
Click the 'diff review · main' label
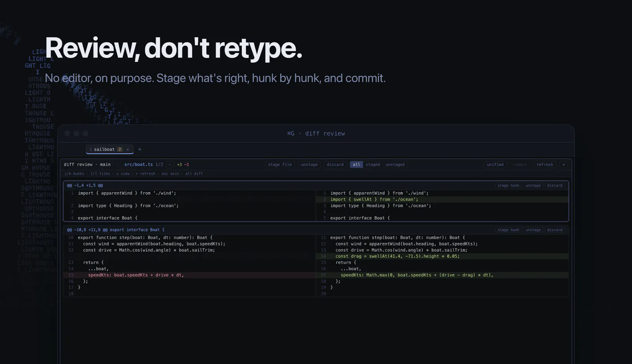pos(87,165)
